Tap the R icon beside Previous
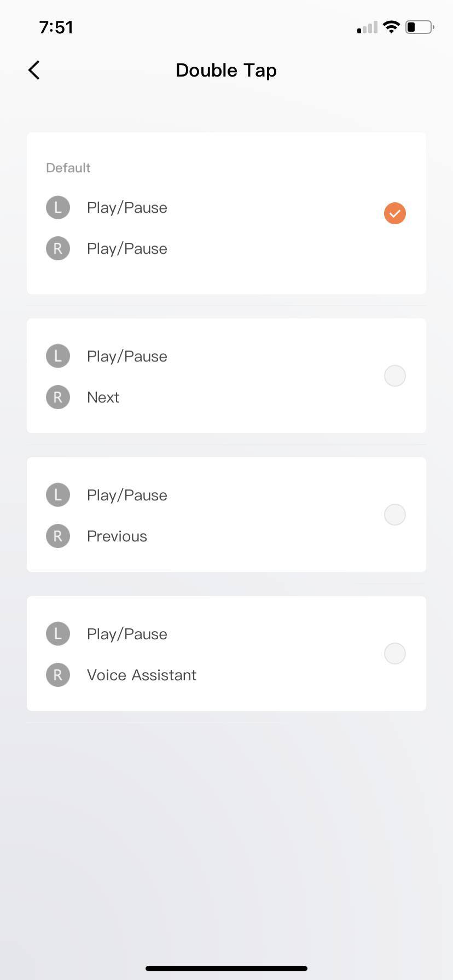The width and height of the screenshot is (453, 980). click(58, 536)
